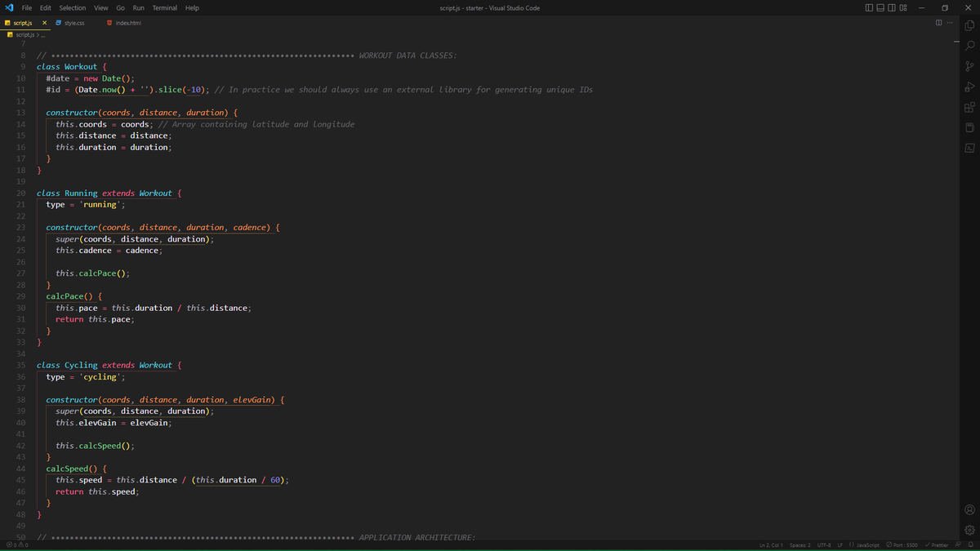
Task: Click 'this.elevGain = elevGain;' on line 40
Action: coord(114,423)
